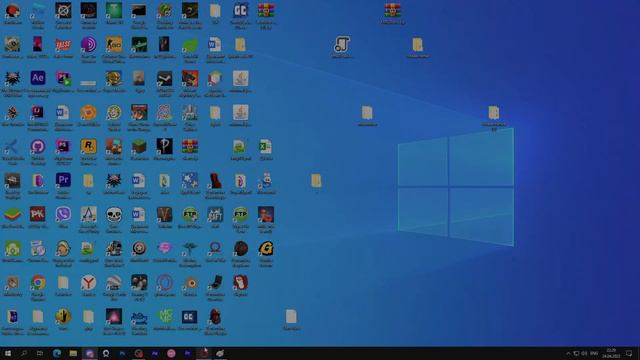This screenshot has width=640, height=360.
Task: Open the Viber desktop shortcut
Action: [x=63, y=214]
